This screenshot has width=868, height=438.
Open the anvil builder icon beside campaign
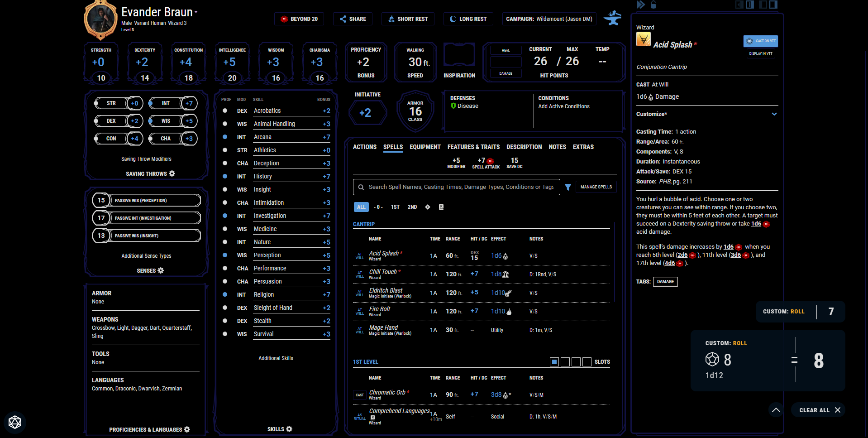[612, 19]
